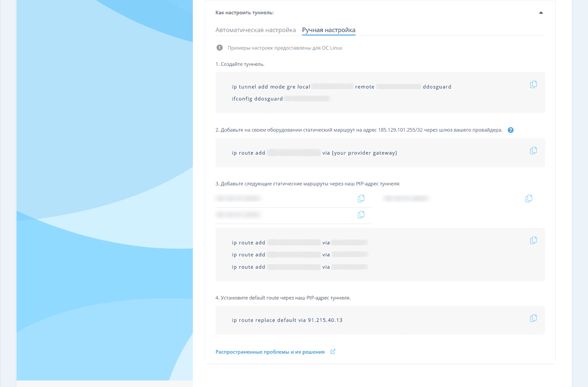Copy the three ip route add commands
The width and height of the screenshot is (588, 387).
tap(533, 240)
